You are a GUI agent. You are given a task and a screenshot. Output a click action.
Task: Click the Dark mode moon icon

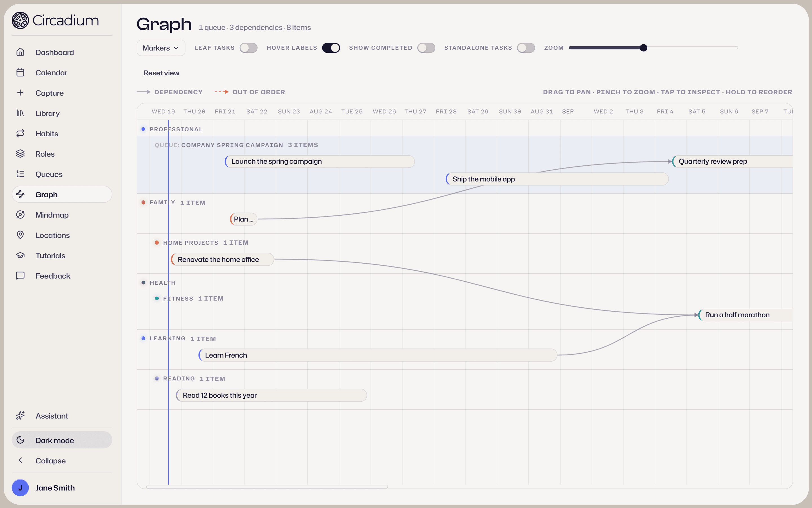21,440
